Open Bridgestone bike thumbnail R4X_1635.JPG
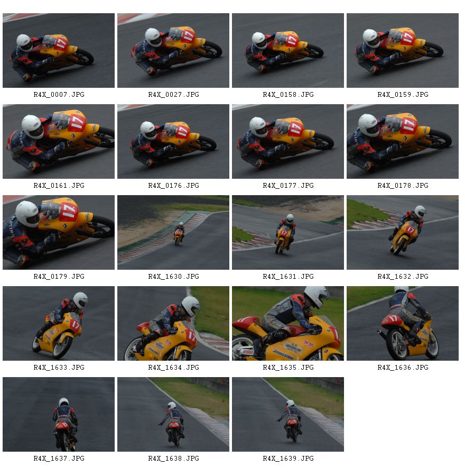 pyautogui.click(x=288, y=323)
